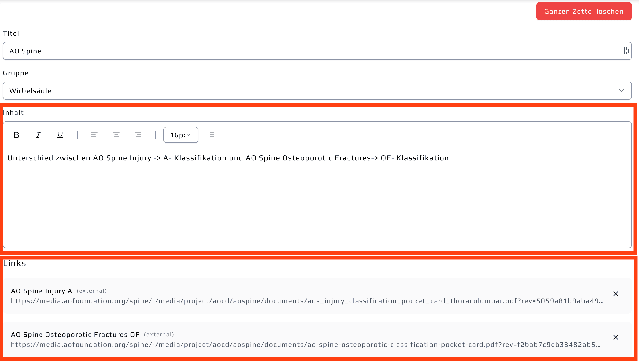The width and height of the screenshot is (639, 364).
Task: Open osteoporotic classification pocket card URL
Action: click(306, 345)
